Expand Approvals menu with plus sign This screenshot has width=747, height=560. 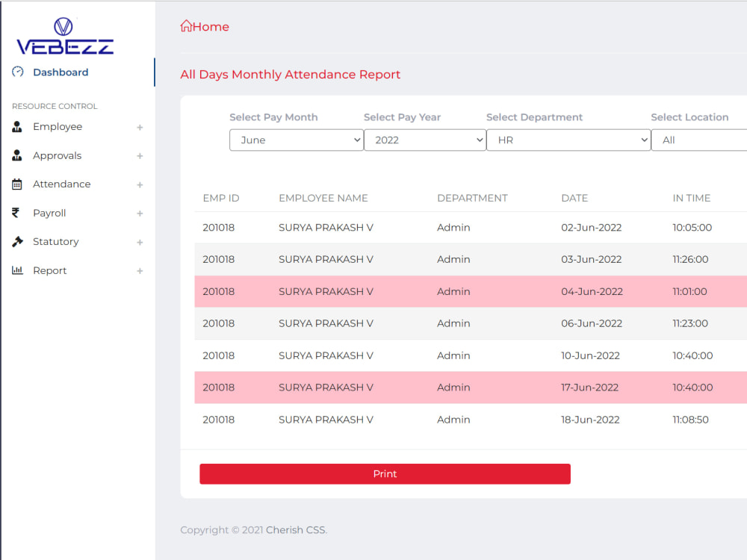pyautogui.click(x=140, y=156)
